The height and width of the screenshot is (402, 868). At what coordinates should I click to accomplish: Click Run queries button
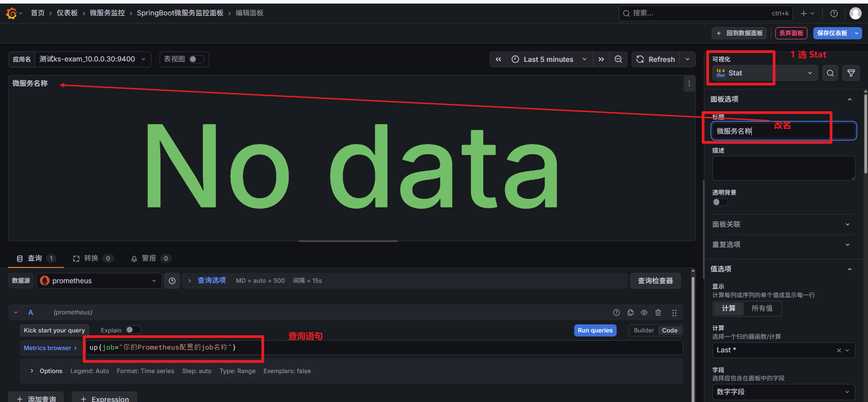(x=595, y=331)
